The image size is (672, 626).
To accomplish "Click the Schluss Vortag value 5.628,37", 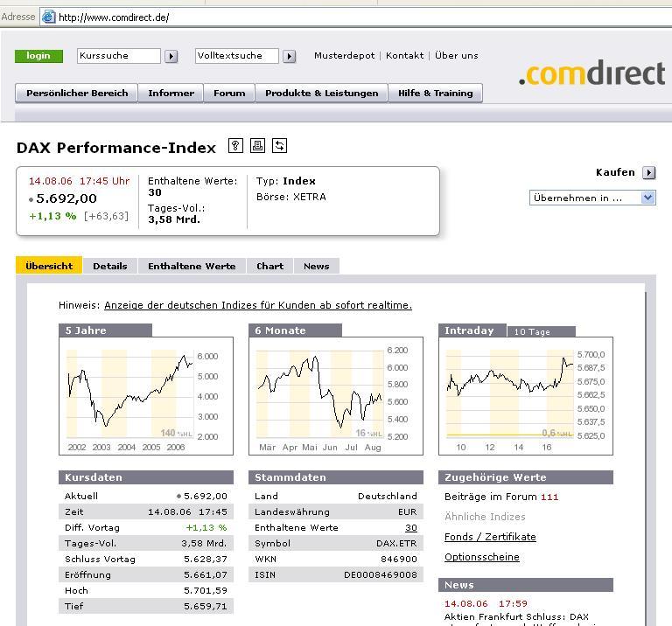I will pos(206,559).
